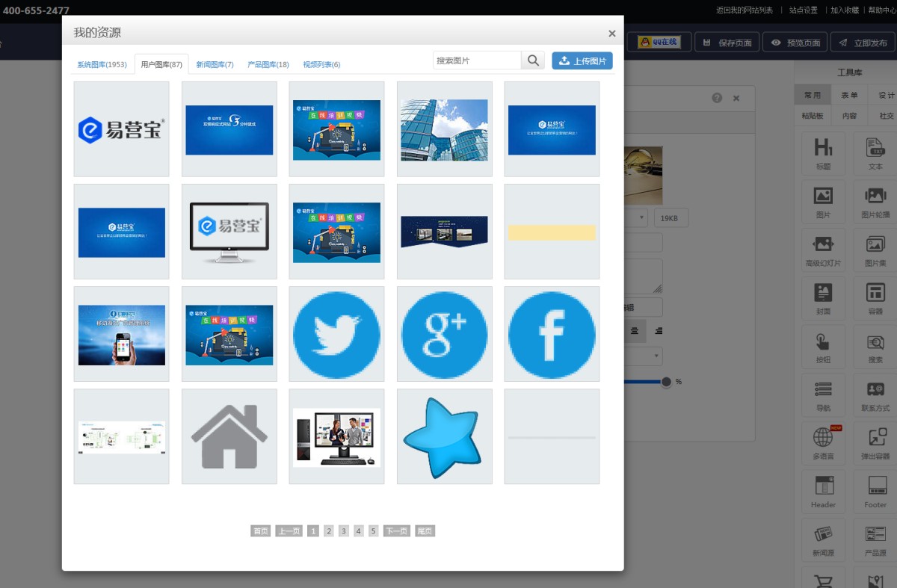Screen dimensions: 897x588
Task: Switch toolbox to 粘贴板 tab
Action: 813,116
